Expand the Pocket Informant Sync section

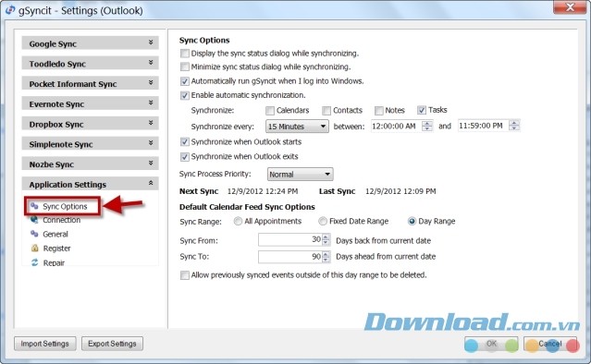point(90,83)
